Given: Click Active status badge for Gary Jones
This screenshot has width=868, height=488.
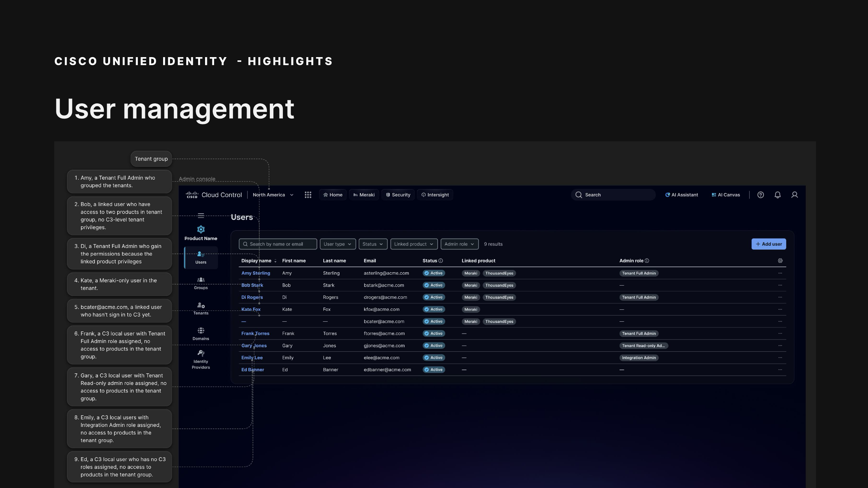Looking at the screenshot, I should (x=434, y=346).
